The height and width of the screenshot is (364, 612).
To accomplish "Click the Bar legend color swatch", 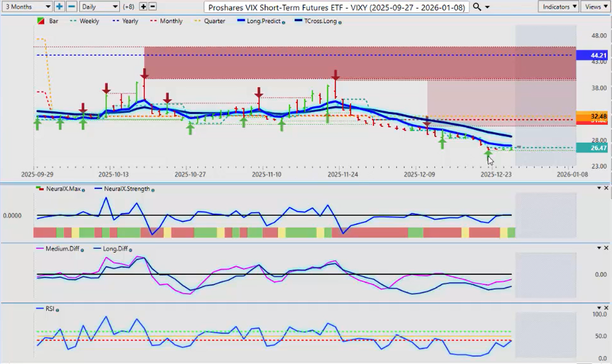I will (41, 21).
